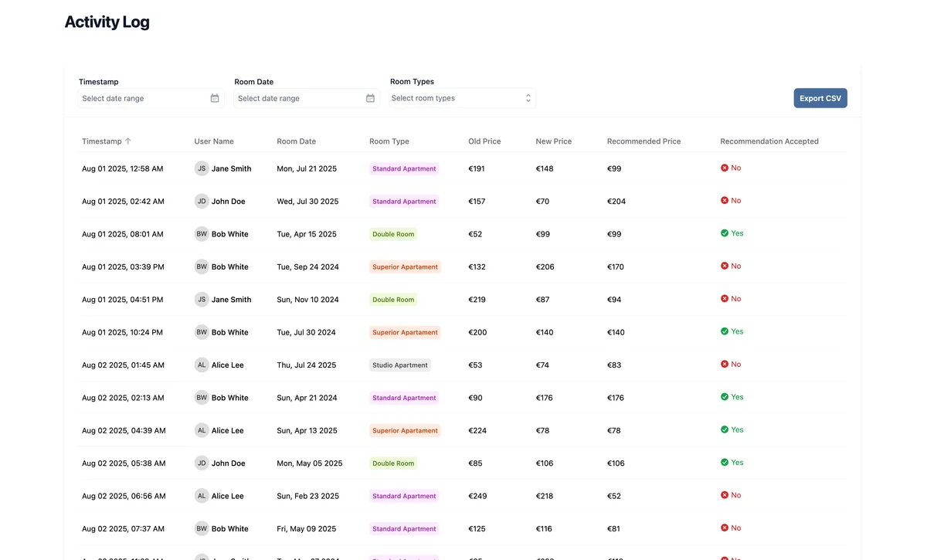Click the Room Type column header
The image size is (927, 560).
[x=389, y=141]
